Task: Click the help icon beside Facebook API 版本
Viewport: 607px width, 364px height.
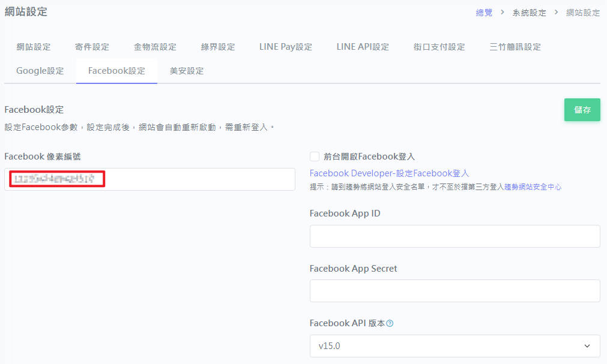Action: point(390,324)
